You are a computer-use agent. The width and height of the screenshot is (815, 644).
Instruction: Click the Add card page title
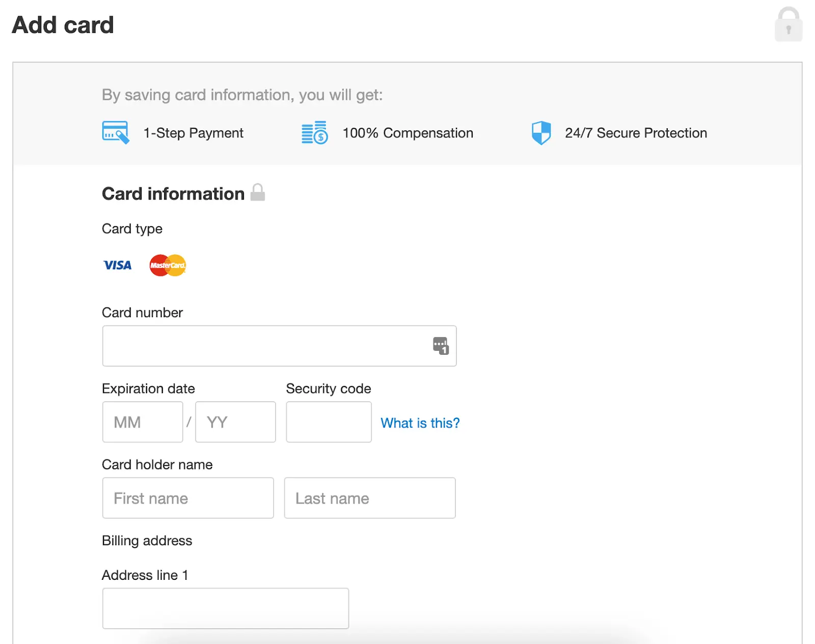click(x=63, y=24)
